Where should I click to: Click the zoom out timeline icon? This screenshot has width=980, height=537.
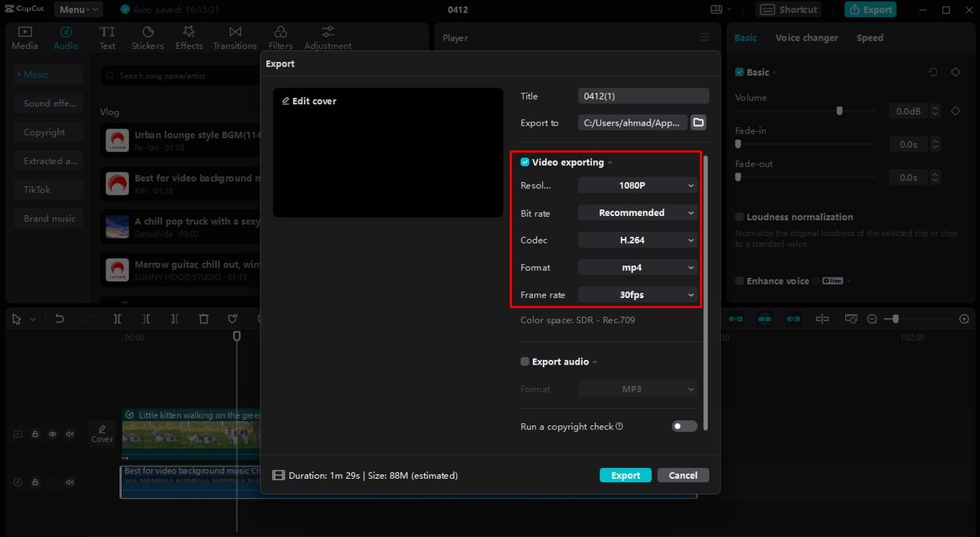tap(872, 319)
